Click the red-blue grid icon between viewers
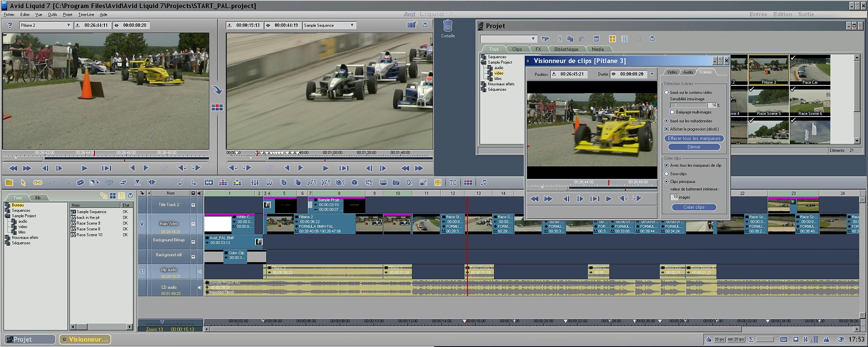Viewport: 868px width, 347px height. tap(217, 107)
